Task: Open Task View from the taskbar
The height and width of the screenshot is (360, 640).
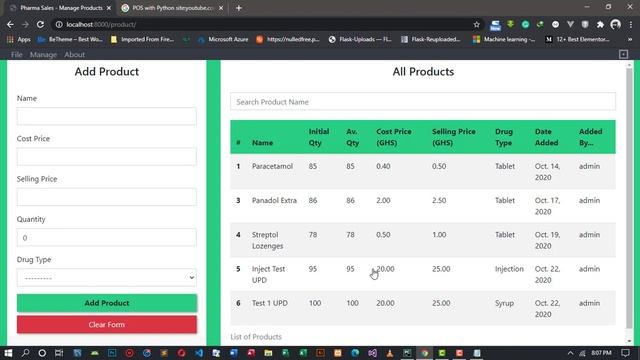Action: tap(59, 353)
